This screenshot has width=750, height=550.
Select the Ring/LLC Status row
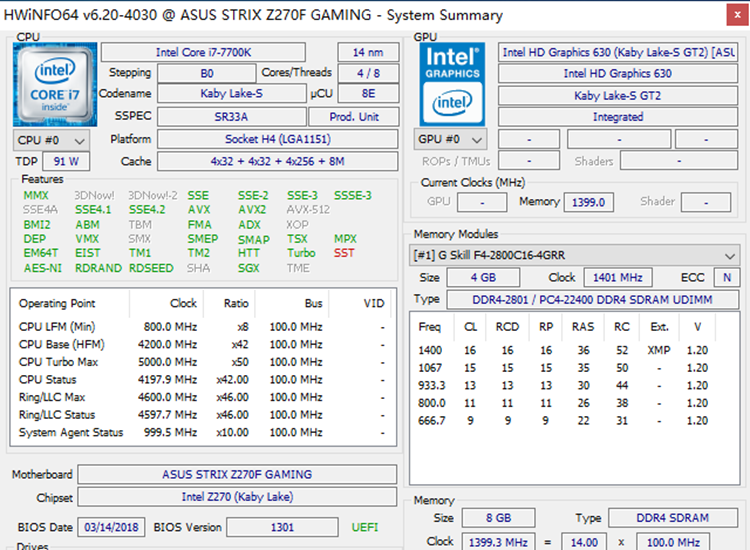click(203, 415)
